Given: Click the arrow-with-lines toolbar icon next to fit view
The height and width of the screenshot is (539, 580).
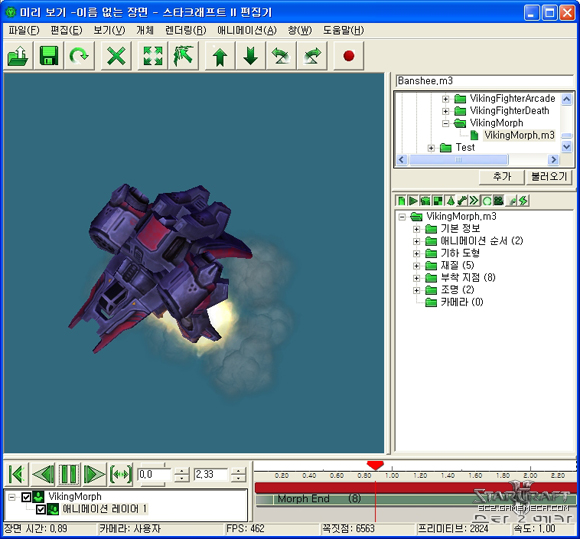Looking at the screenshot, I should point(183,56).
